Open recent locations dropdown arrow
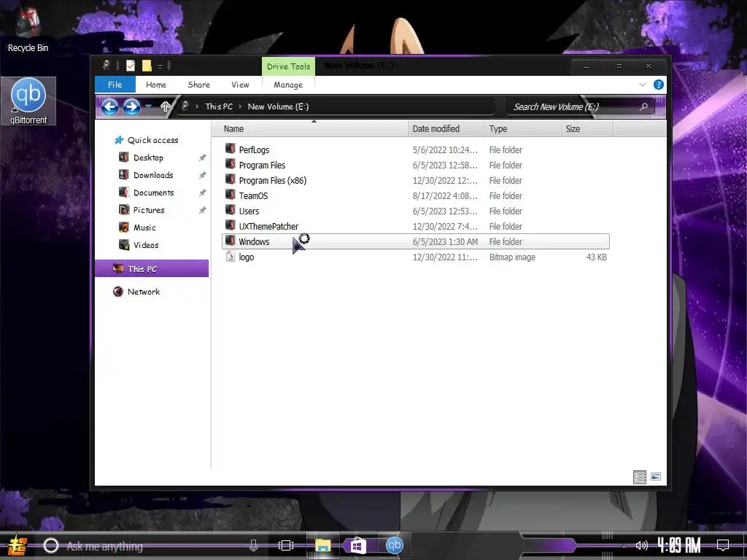Viewport: 747px width, 560px height. pos(149,106)
